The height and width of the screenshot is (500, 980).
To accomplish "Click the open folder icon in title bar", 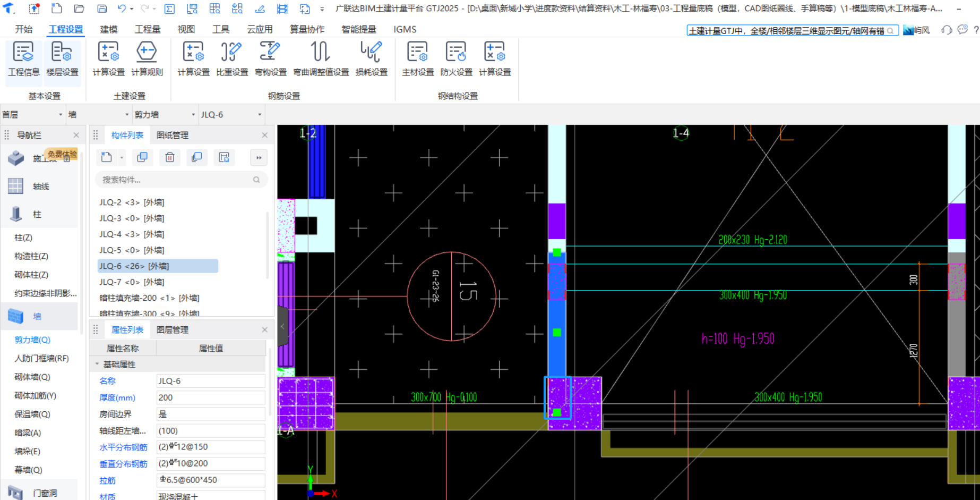I will (79, 9).
